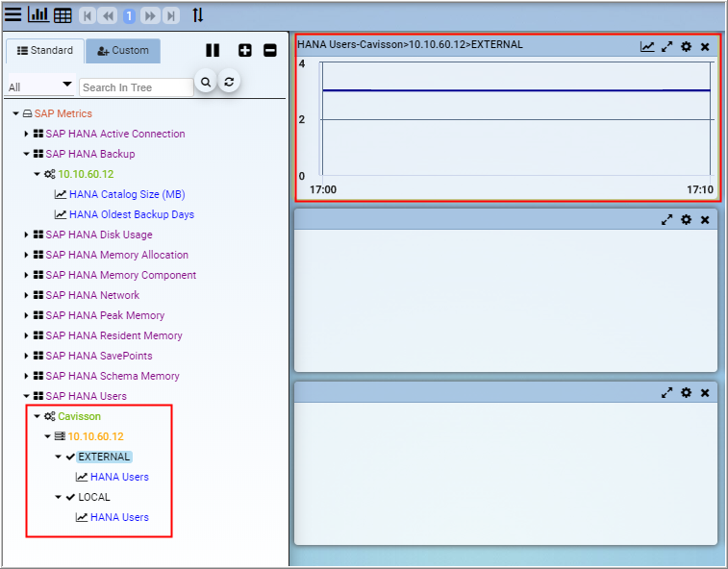Viewport: 728px width, 569px height.
Task: Toggle LOCAL checkmark icon
Action: point(70,497)
